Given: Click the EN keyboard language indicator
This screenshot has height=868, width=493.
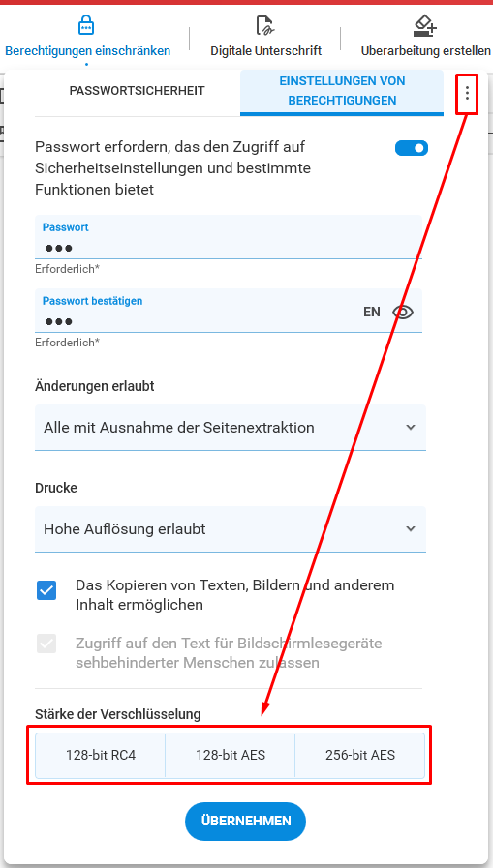Looking at the screenshot, I should pos(372,313).
